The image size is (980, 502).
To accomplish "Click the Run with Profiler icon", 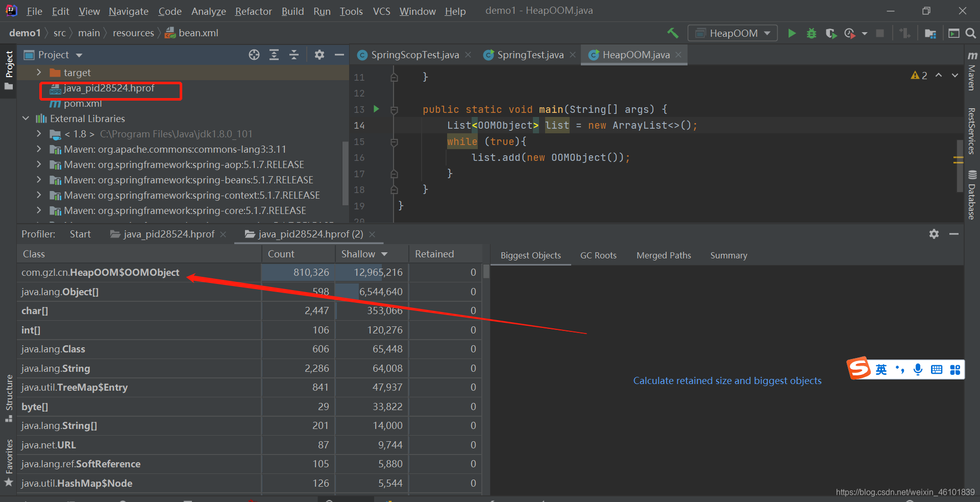I will coord(850,33).
